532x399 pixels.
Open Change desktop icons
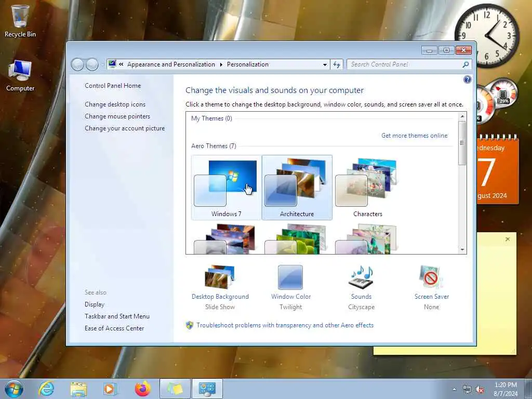(x=115, y=104)
